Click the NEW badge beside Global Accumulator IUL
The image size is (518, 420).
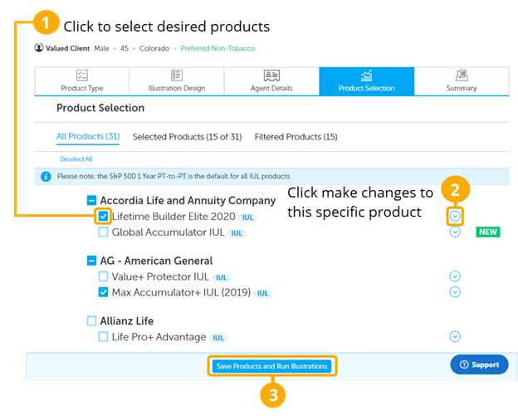click(x=488, y=232)
